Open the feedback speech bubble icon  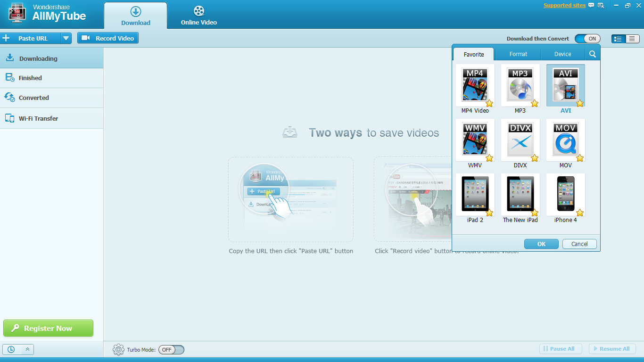(592, 5)
